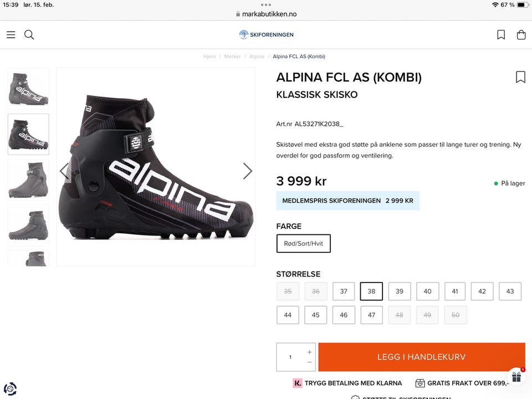This screenshot has height=399, width=532.
Task: Choose size 45
Action: (x=316, y=315)
